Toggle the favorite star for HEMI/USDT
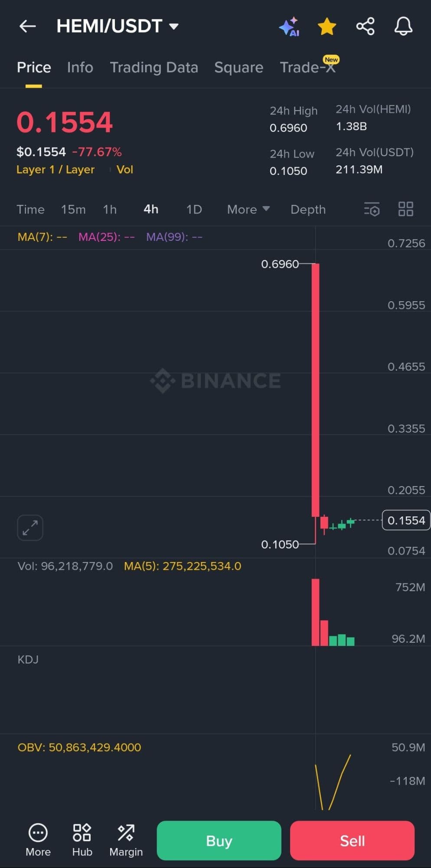Screen dimensions: 431x868 pos(327,27)
